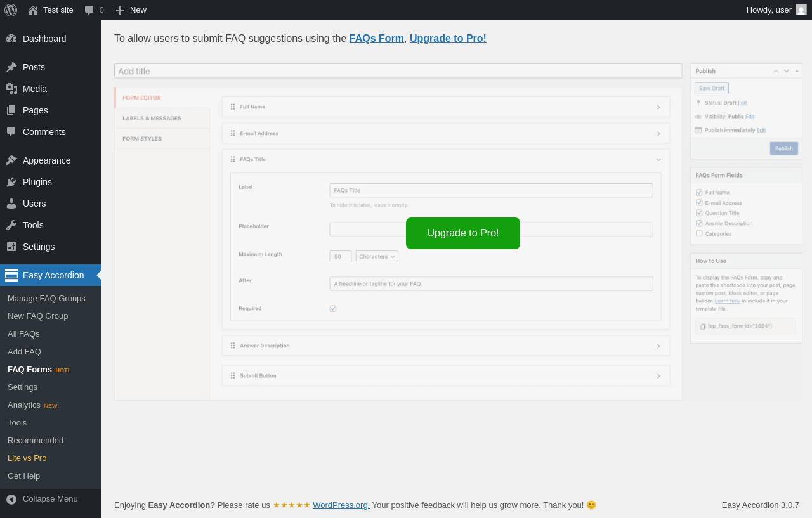This screenshot has height=518, width=812.
Task: Uncheck Question Title form field checkbox
Action: (699, 213)
